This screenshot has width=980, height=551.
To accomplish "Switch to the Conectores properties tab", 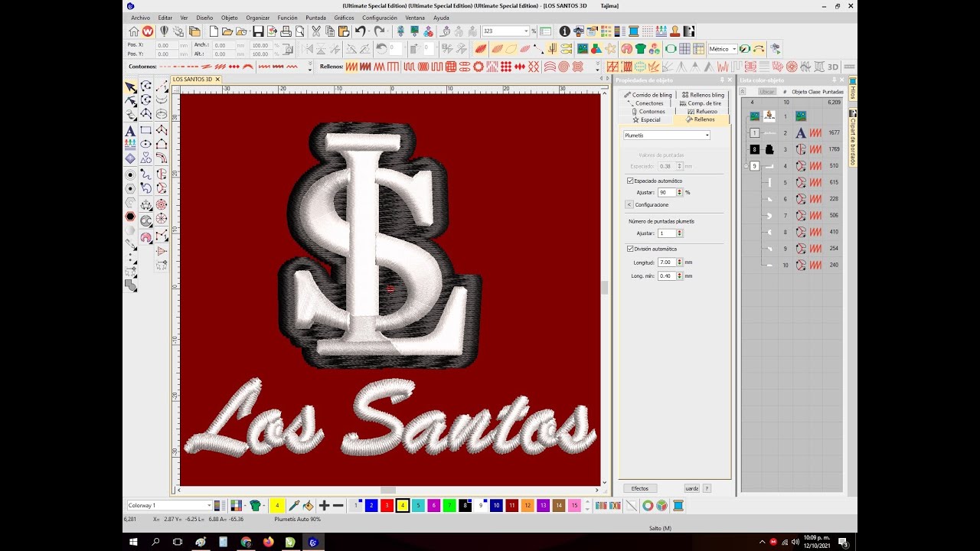I will tap(645, 103).
